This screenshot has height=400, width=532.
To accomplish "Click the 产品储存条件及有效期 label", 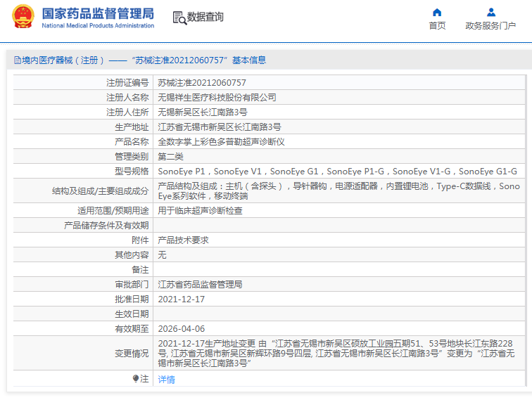I will [x=106, y=226].
